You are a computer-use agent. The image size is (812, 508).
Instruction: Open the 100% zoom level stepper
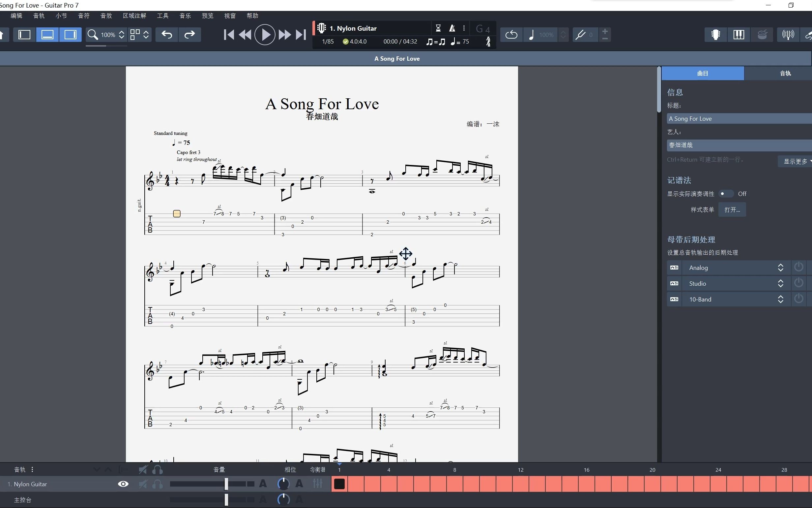(x=122, y=35)
